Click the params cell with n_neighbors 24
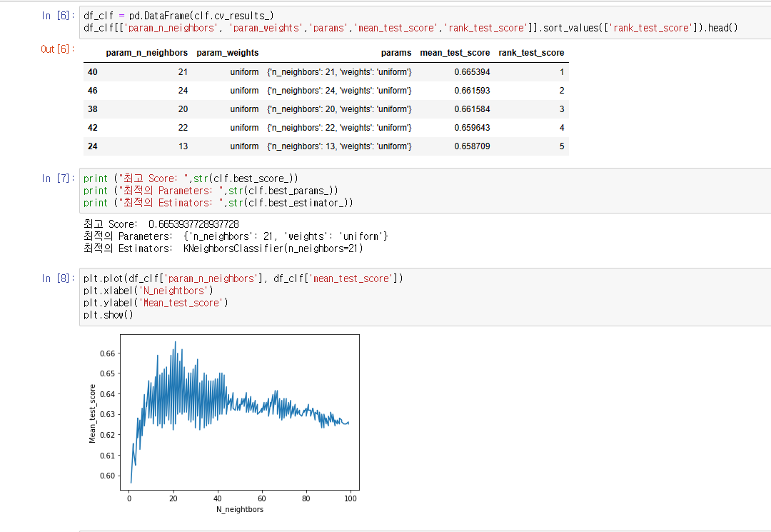The image size is (771, 532). tap(339, 91)
